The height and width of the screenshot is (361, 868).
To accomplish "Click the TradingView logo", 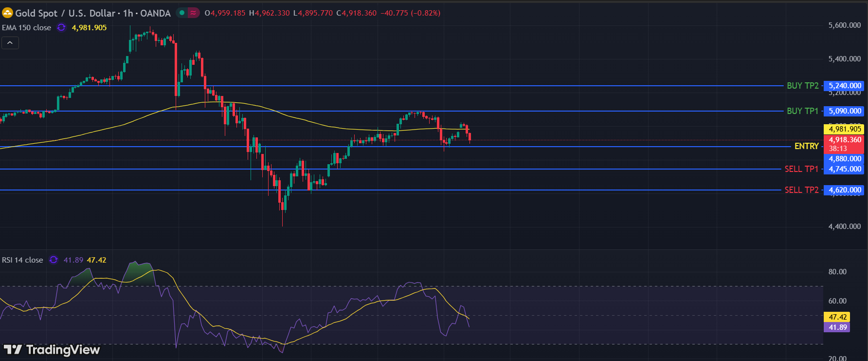I will (52, 350).
